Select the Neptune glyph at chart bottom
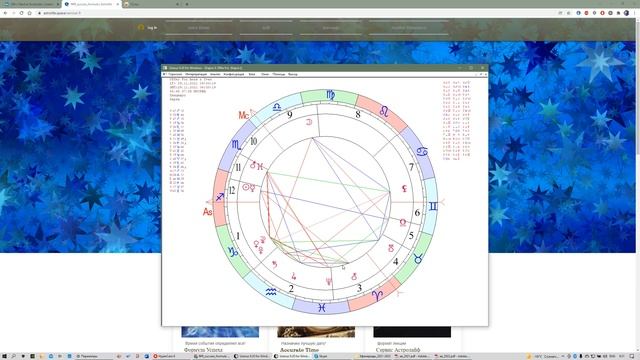 (329, 282)
